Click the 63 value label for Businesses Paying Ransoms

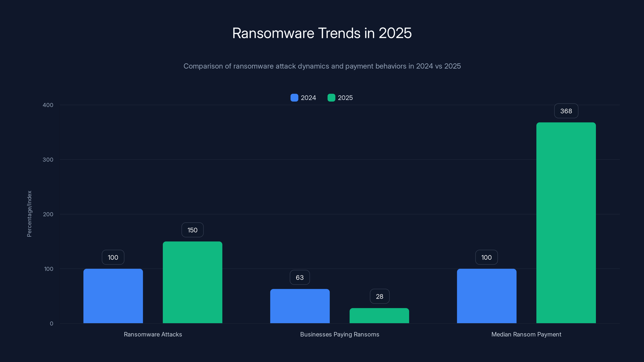pos(300,277)
